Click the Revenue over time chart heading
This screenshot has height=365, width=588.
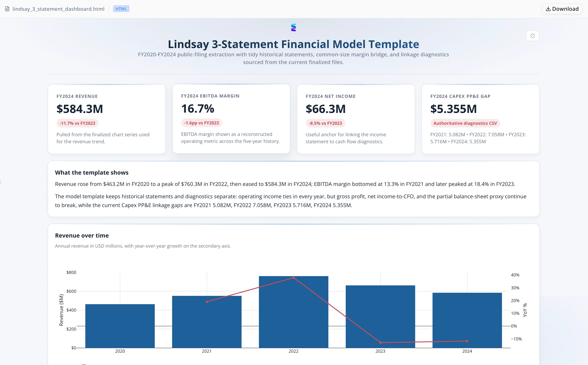click(82, 236)
